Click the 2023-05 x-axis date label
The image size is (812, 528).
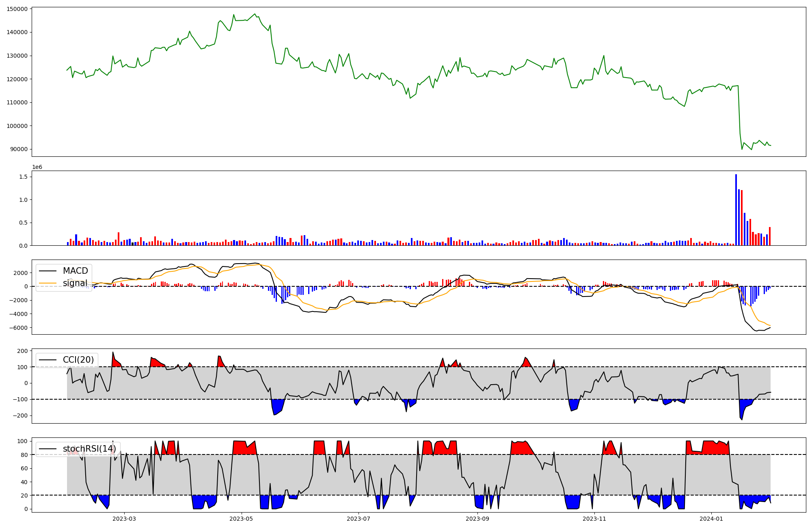point(242,519)
